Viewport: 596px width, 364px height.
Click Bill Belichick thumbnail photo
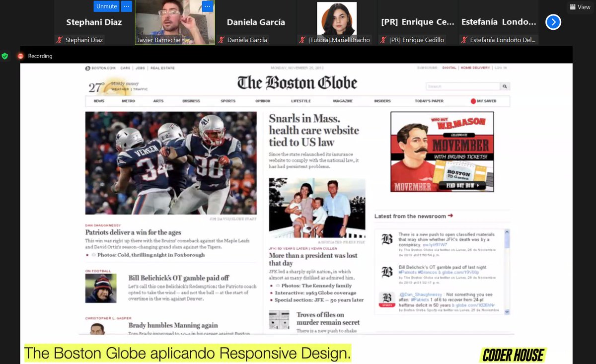coord(101,289)
